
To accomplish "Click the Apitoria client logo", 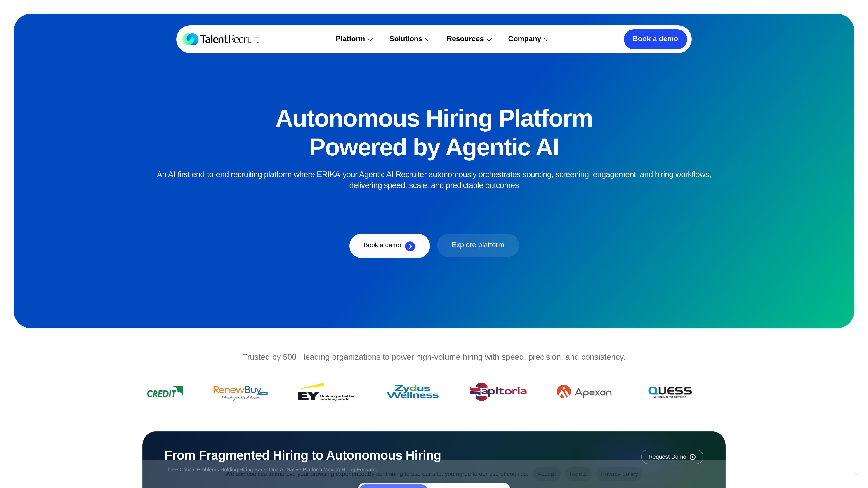I will (x=498, y=392).
